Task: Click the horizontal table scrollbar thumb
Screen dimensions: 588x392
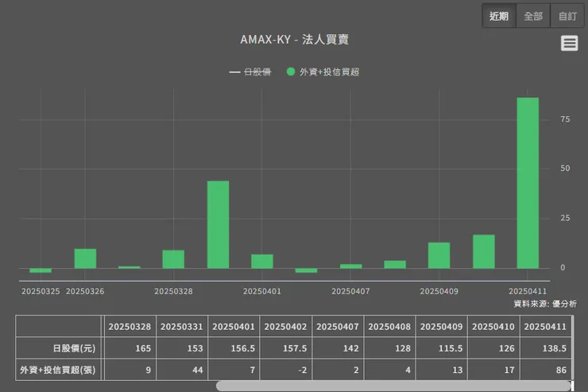Action: click(x=393, y=386)
